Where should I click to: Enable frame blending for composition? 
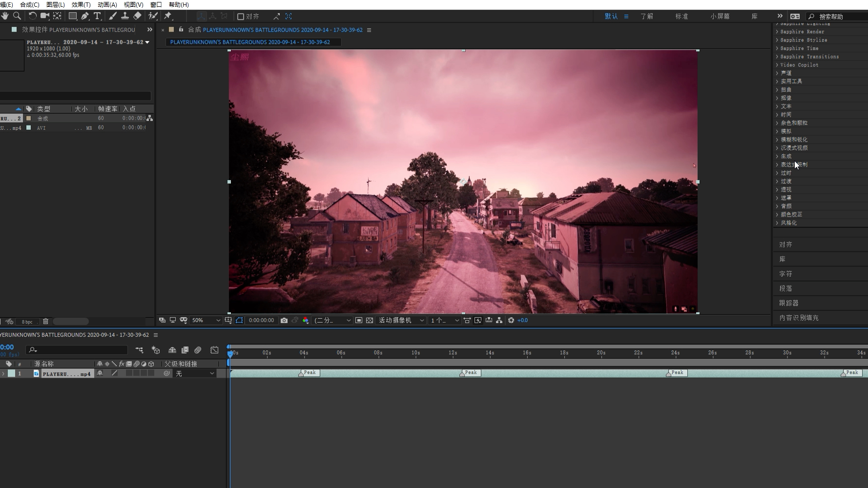pyautogui.click(x=185, y=350)
